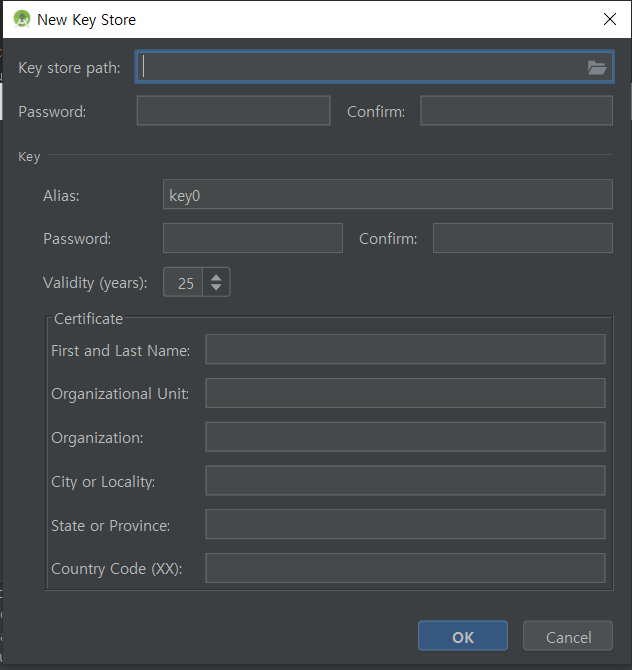The height and width of the screenshot is (670, 632).
Task: Dismiss dialog with Cancel button
Action: pyautogui.click(x=568, y=636)
